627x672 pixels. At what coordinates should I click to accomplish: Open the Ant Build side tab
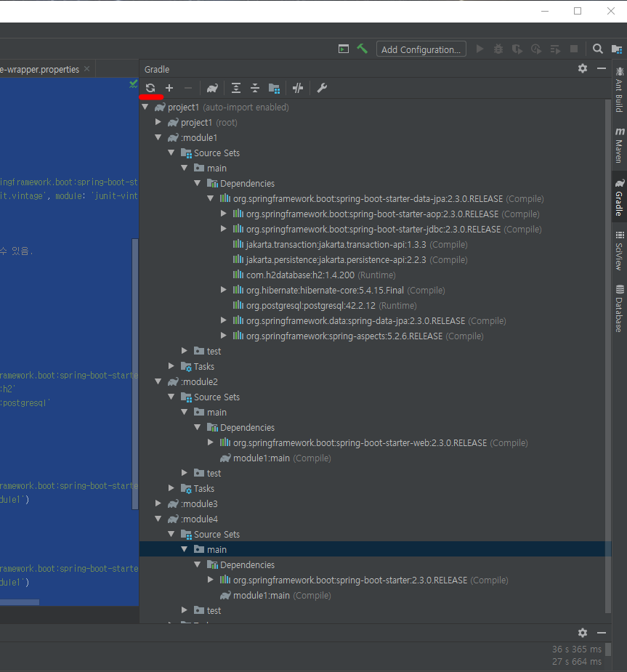pos(619,89)
